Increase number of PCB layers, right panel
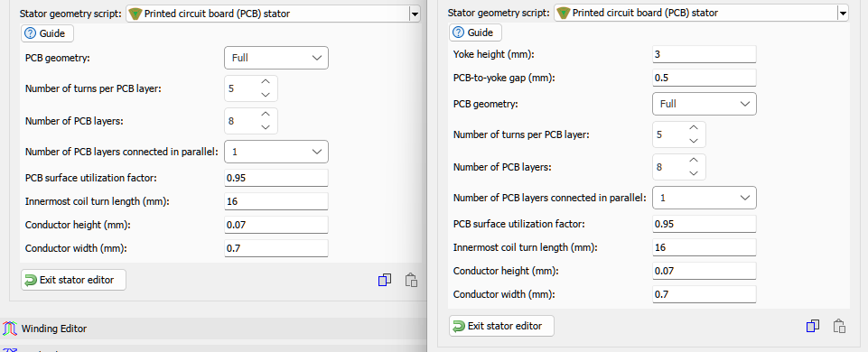Image resolution: width=868 pixels, height=352 pixels. point(693,160)
